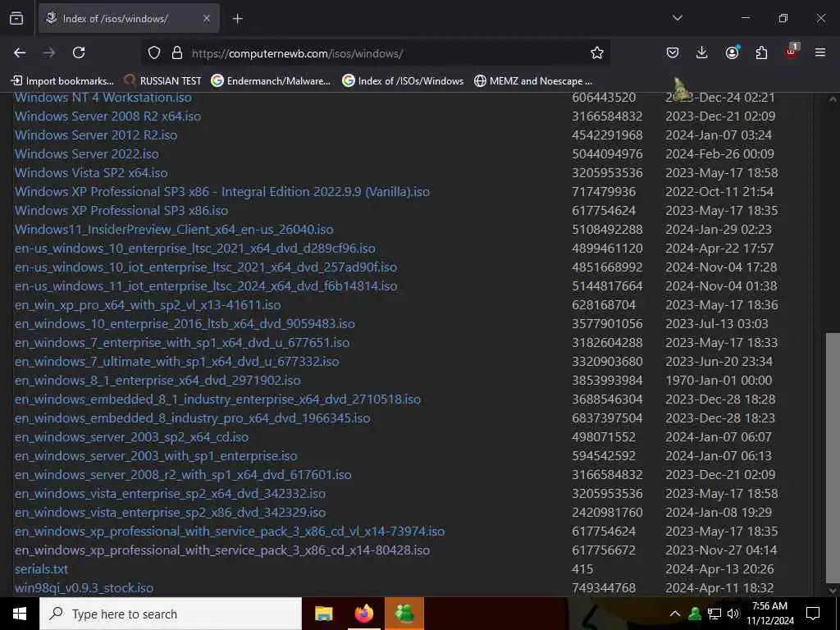Open the Windows Start menu

(x=20, y=614)
